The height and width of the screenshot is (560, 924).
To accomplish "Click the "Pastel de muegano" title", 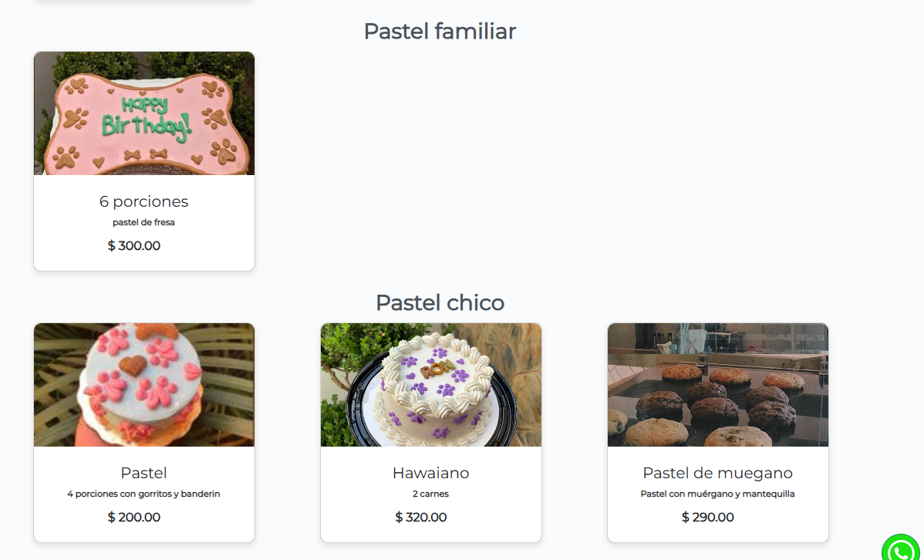I will (x=718, y=473).
